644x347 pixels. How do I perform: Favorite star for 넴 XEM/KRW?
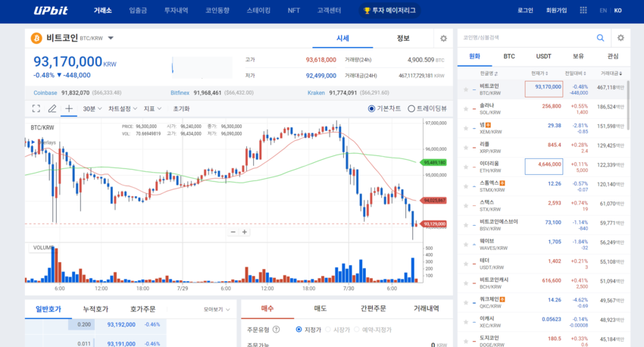pyautogui.click(x=466, y=128)
